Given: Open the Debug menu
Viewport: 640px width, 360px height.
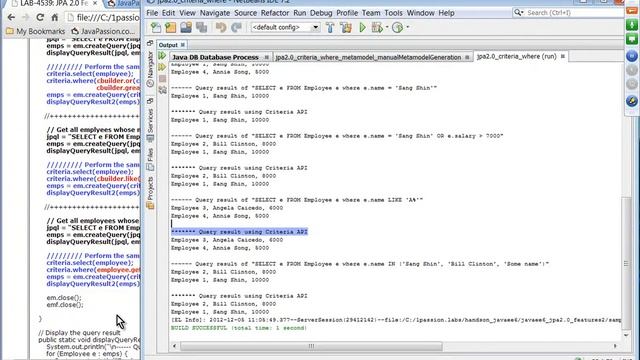Looking at the screenshot, I should 321,13.
